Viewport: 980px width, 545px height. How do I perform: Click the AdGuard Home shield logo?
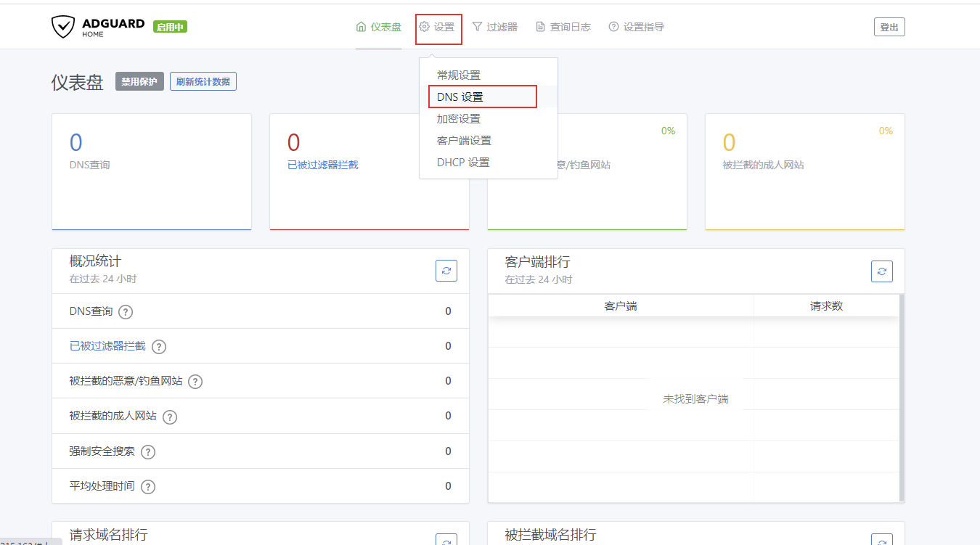pos(63,27)
